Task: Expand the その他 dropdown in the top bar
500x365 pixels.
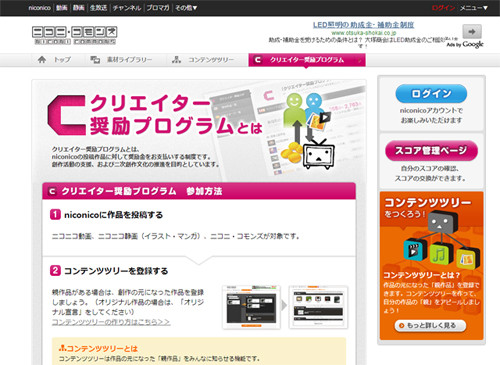Action: click(186, 8)
